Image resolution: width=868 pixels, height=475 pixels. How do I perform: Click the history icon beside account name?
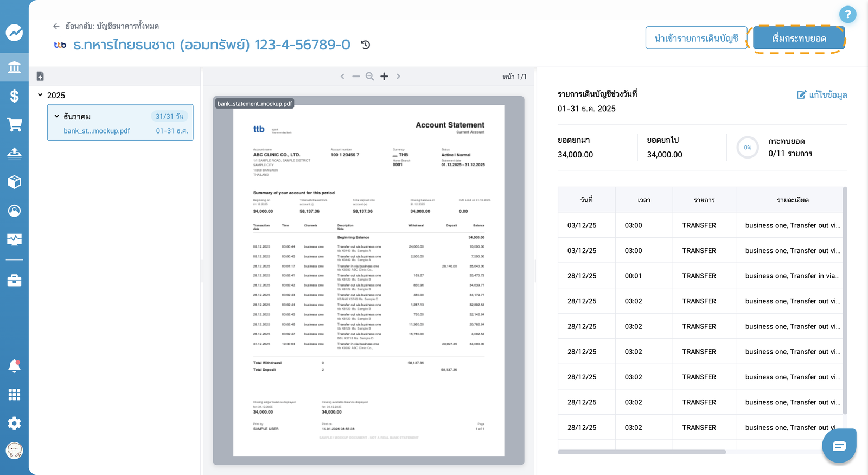tap(366, 45)
